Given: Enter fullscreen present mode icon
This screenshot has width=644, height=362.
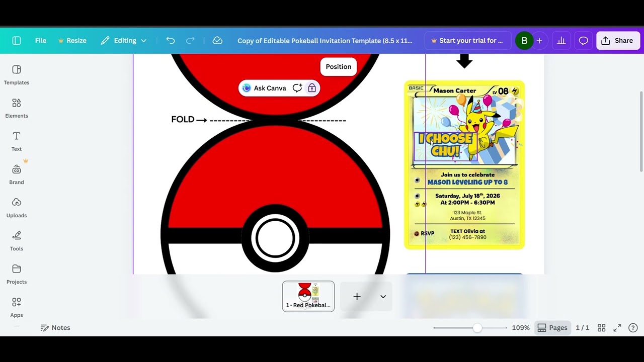Looking at the screenshot, I should pos(617,328).
